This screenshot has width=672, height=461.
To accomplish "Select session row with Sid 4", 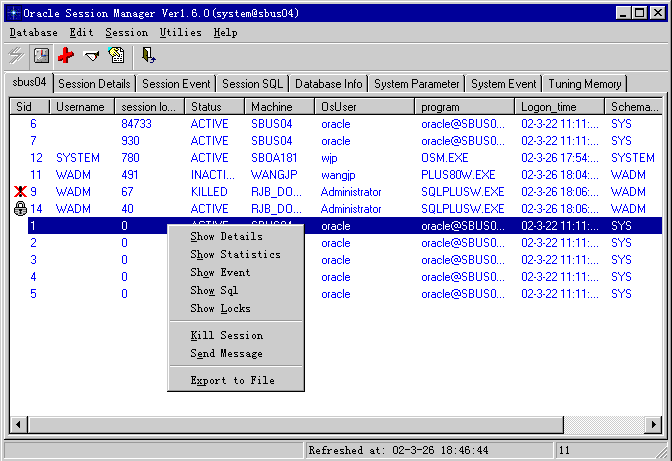I will click(x=336, y=277).
